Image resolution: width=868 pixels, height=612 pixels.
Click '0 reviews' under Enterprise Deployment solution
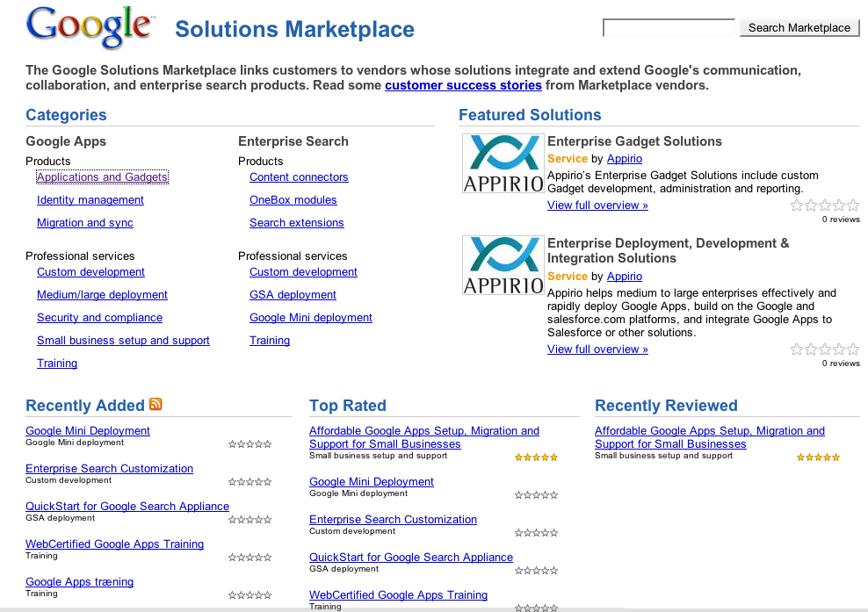point(841,363)
